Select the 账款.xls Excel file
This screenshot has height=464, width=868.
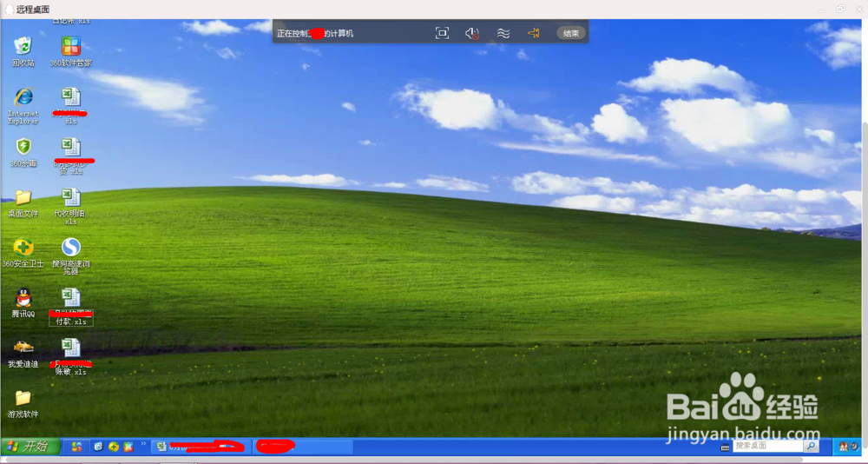(71, 357)
